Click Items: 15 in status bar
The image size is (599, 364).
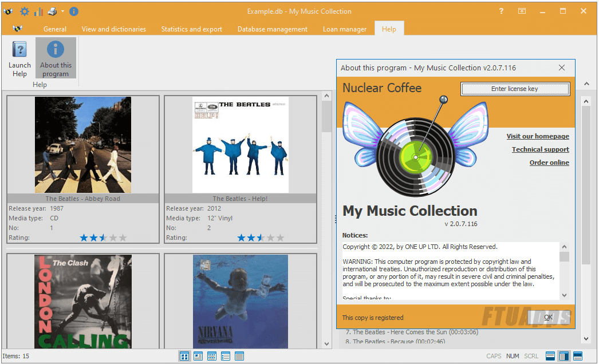[x=15, y=356]
